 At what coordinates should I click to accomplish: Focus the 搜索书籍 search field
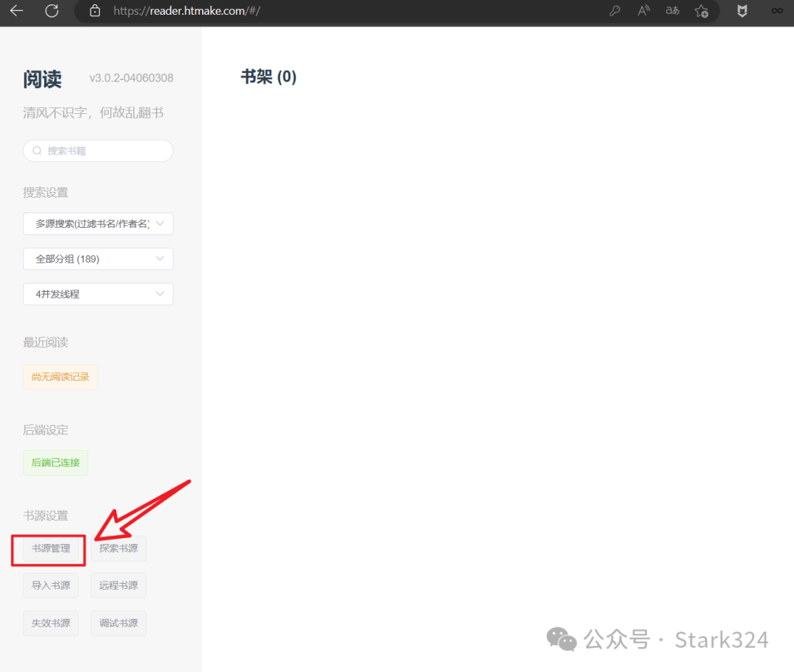(x=99, y=151)
